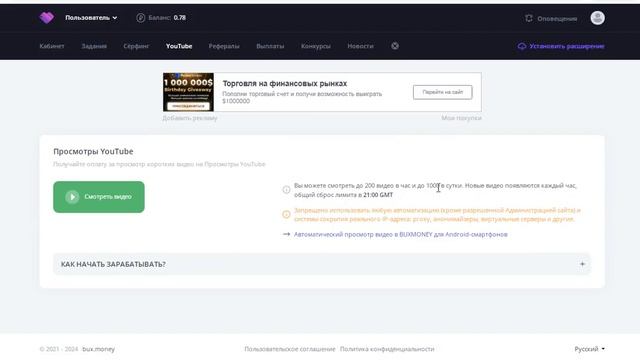Click the gray info icon beside limits text
Image resolution: width=640 pixels, height=360 pixels.
click(286, 190)
